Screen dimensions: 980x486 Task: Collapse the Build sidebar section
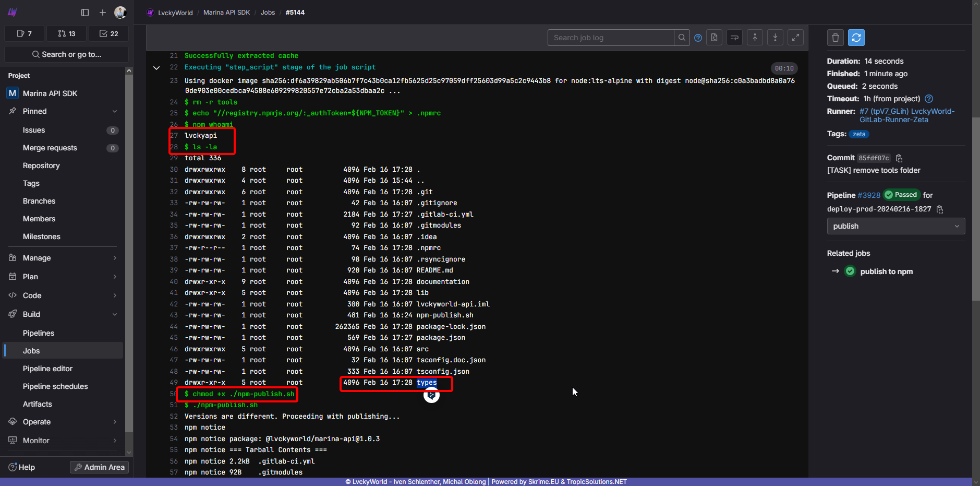[x=63, y=314]
